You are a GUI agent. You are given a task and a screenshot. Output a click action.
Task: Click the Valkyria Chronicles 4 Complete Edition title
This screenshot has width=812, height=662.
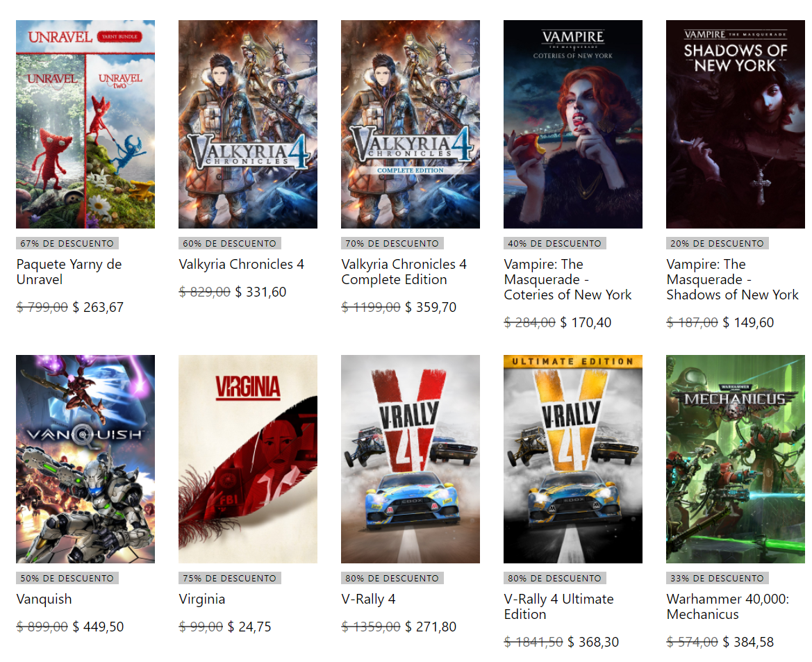[404, 272]
